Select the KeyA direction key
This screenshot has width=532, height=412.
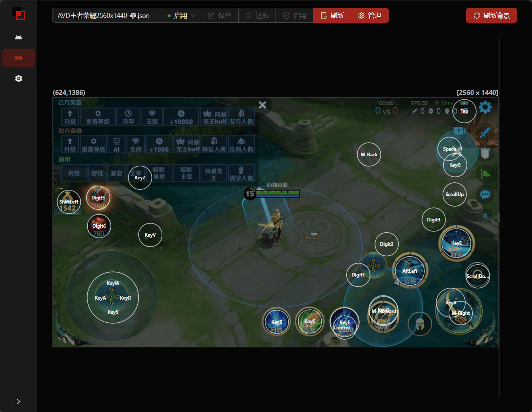point(100,298)
